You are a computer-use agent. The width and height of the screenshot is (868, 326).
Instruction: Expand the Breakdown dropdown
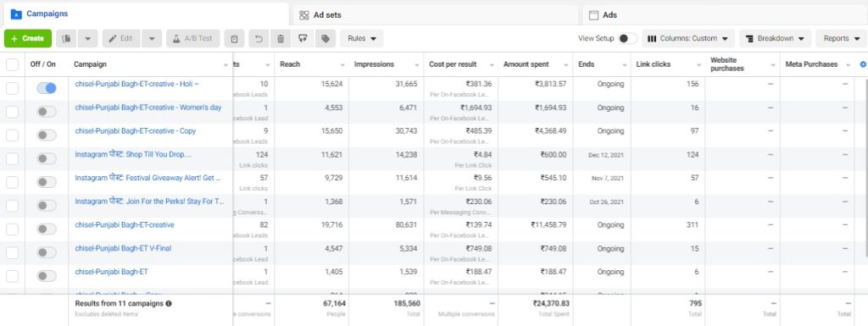(775, 39)
